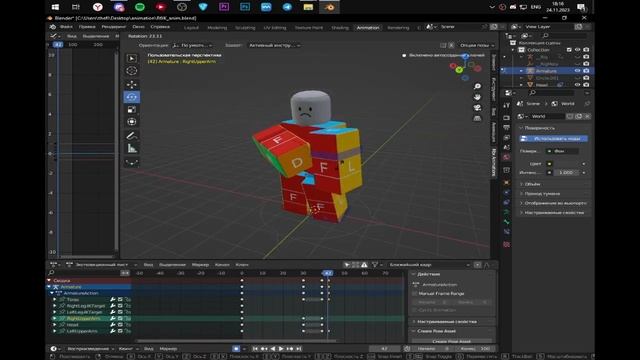Open the Маркер menu in dope sheet
Screen dimensions: 640x360
click(200, 265)
